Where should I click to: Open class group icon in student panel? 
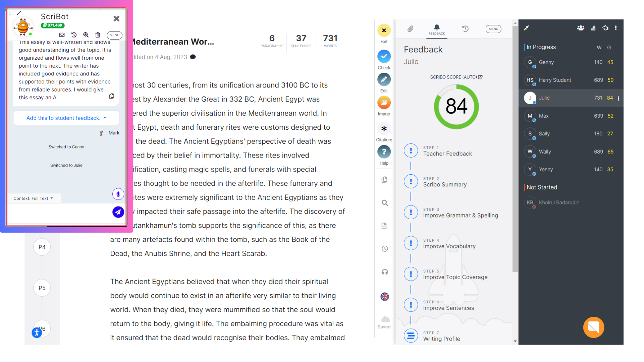click(581, 28)
